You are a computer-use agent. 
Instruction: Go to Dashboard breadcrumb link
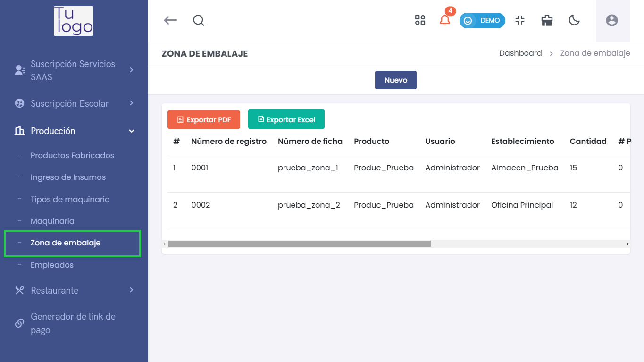[x=520, y=53]
